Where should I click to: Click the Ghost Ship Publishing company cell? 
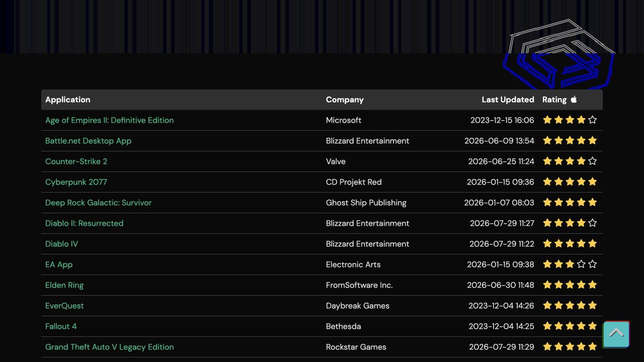(x=366, y=203)
